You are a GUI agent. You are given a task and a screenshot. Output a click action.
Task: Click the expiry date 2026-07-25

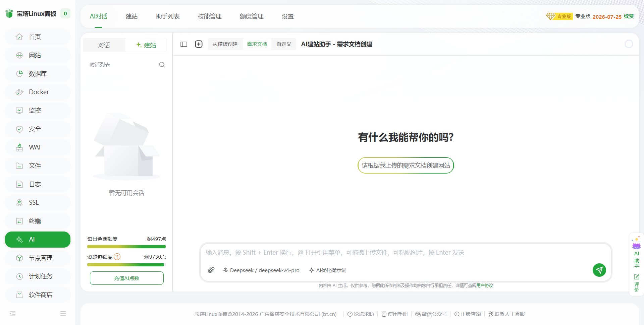(607, 17)
